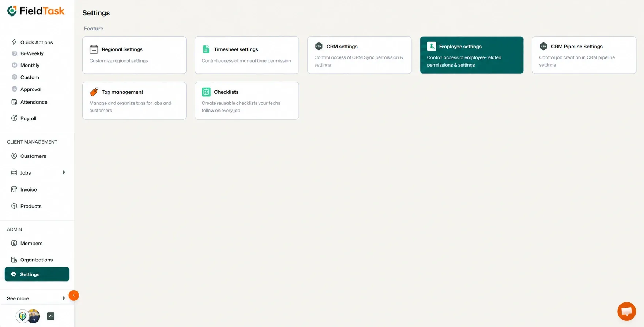The width and height of the screenshot is (644, 327).
Task: Click the Products box icon
Action: [14, 206]
